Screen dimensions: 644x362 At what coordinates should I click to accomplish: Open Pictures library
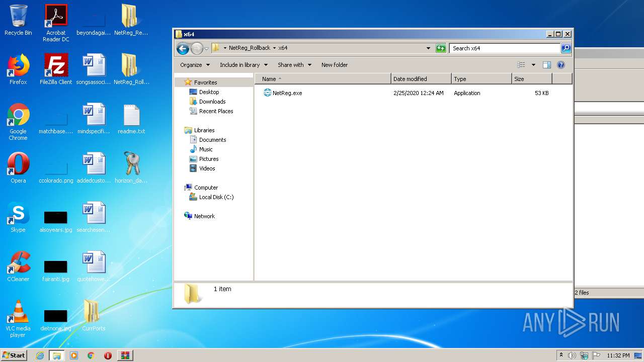[208, 159]
